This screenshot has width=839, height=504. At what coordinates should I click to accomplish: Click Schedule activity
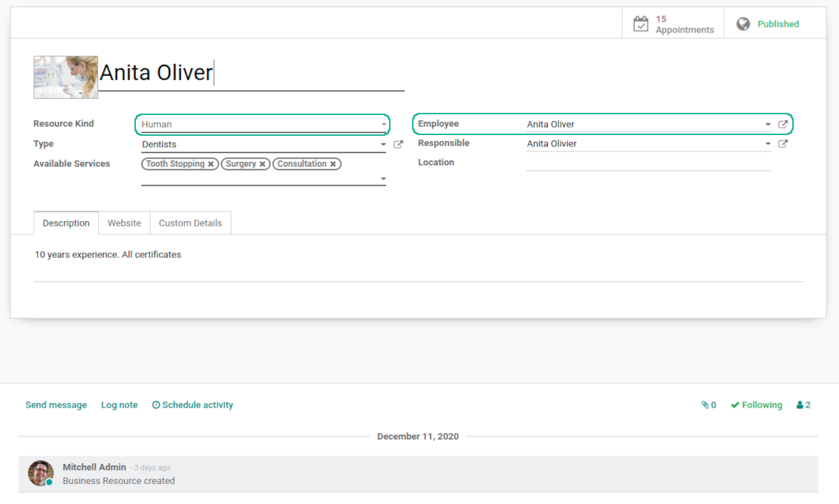[192, 405]
